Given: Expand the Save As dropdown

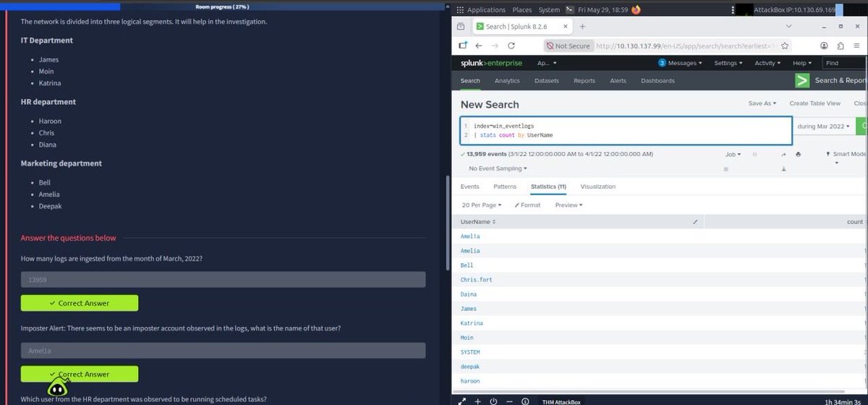Looking at the screenshot, I should (762, 103).
